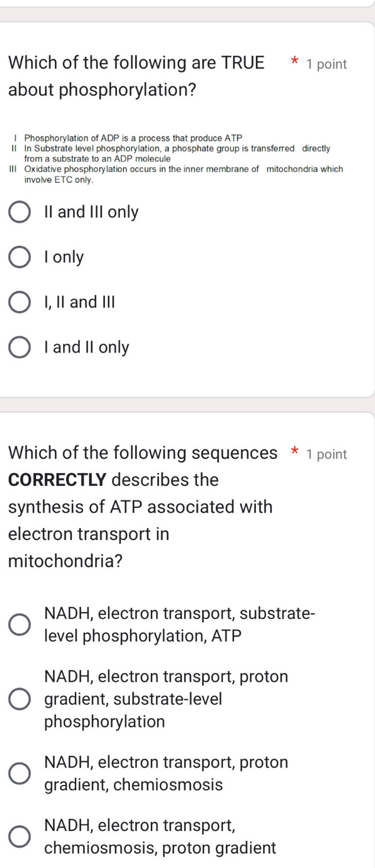Click statement I about ADP phosphorylation
The image size is (375, 868).
134,138
